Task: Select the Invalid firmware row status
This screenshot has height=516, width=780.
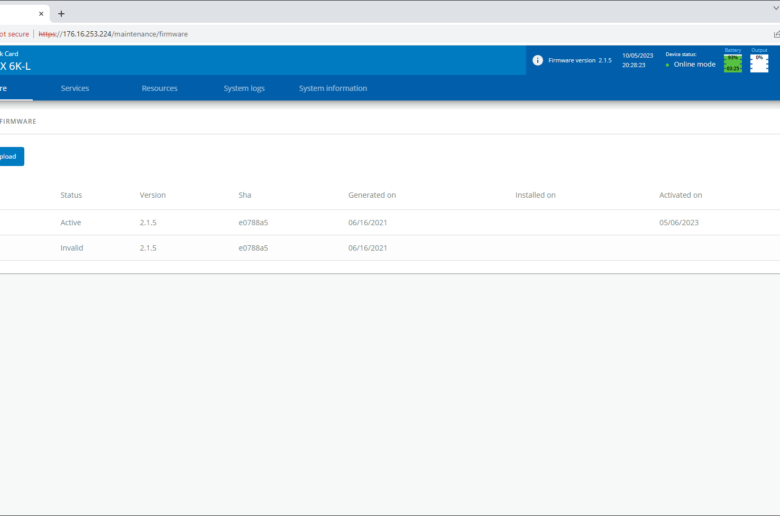Action: [x=72, y=248]
